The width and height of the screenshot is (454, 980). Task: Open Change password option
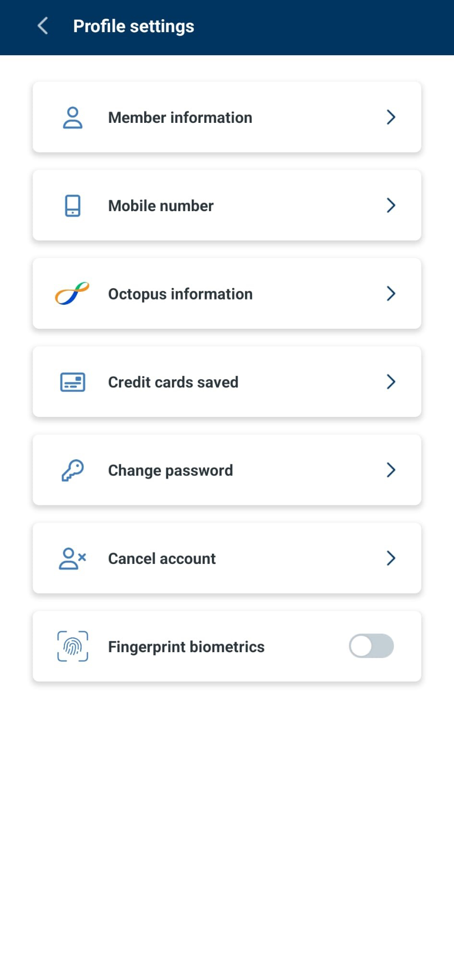pos(227,470)
